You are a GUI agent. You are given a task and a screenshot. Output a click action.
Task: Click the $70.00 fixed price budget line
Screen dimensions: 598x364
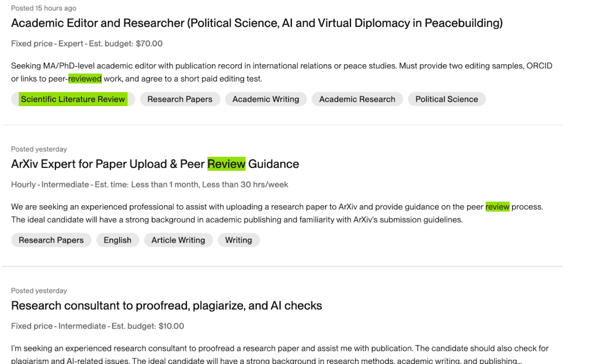coord(86,44)
